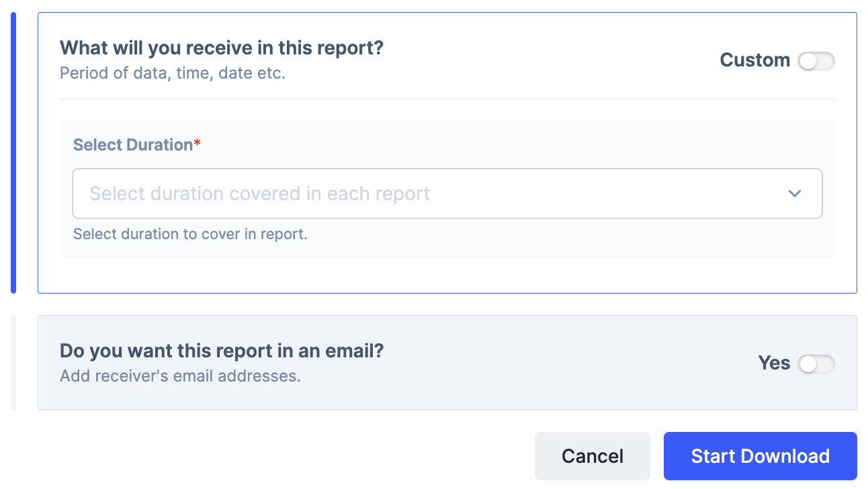Click the "Add receiver's email addresses." subtitle
The height and width of the screenshot is (489, 868).
click(x=180, y=375)
